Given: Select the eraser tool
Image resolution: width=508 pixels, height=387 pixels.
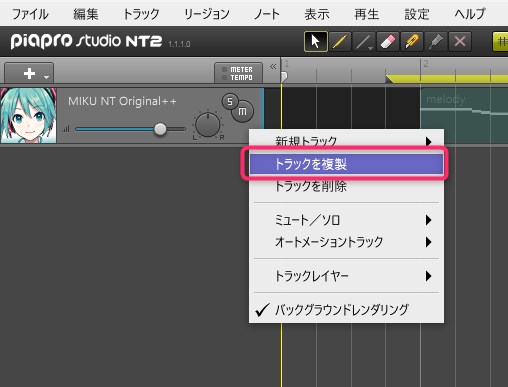Looking at the screenshot, I should [x=388, y=42].
